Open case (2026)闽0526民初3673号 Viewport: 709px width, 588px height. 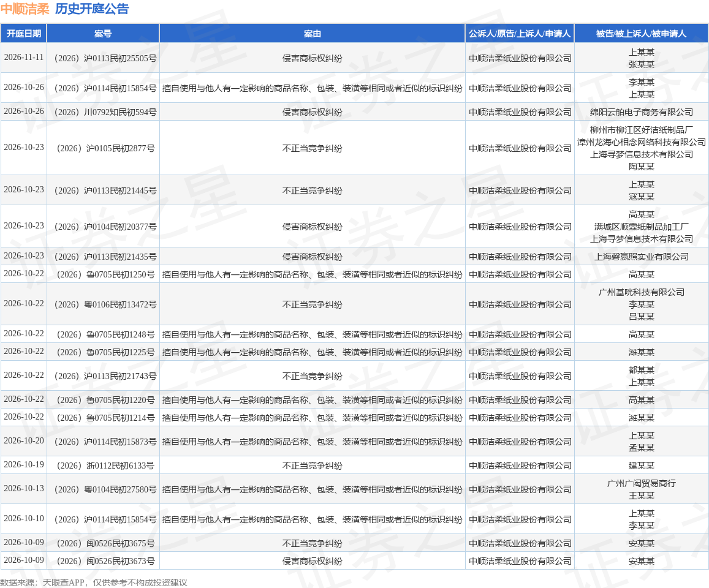pos(105,561)
